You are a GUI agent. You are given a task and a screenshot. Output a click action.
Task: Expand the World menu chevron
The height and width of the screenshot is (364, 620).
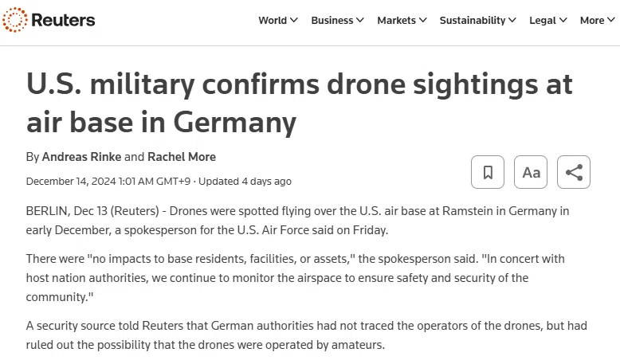294,20
